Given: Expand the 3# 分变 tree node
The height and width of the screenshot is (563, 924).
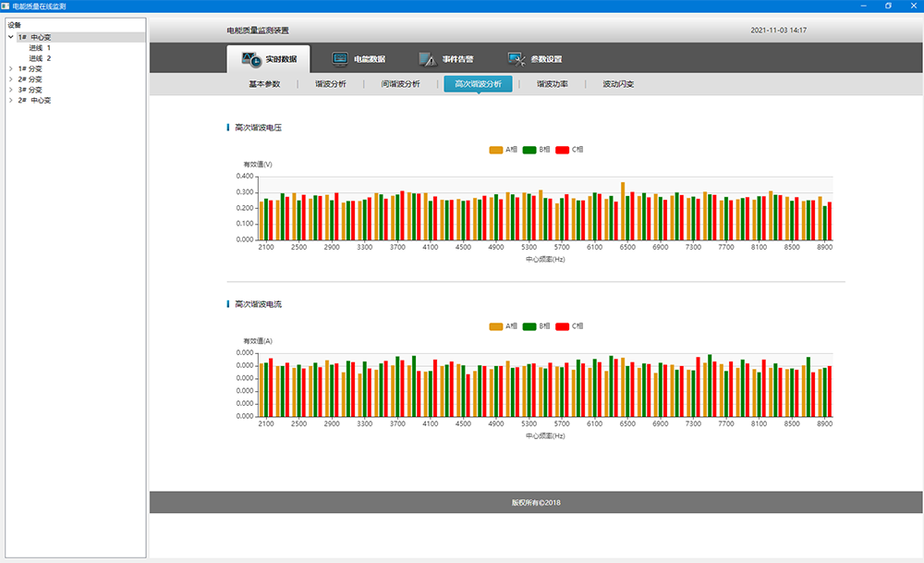Looking at the screenshot, I should [x=11, y=90].
